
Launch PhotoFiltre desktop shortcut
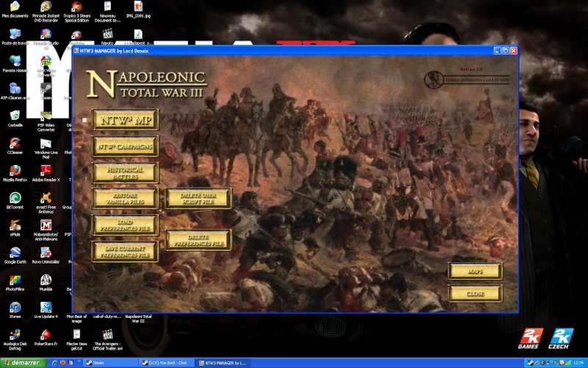(x=15, y=283)
